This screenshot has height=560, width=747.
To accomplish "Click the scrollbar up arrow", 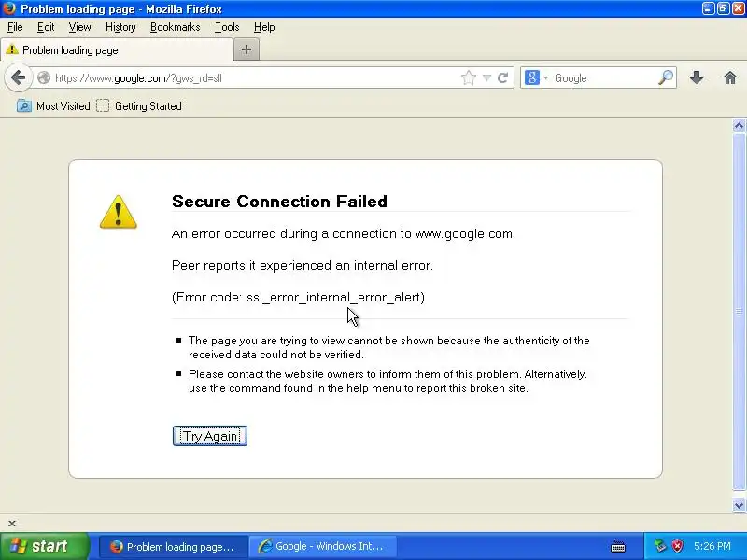I will point(739,126).
